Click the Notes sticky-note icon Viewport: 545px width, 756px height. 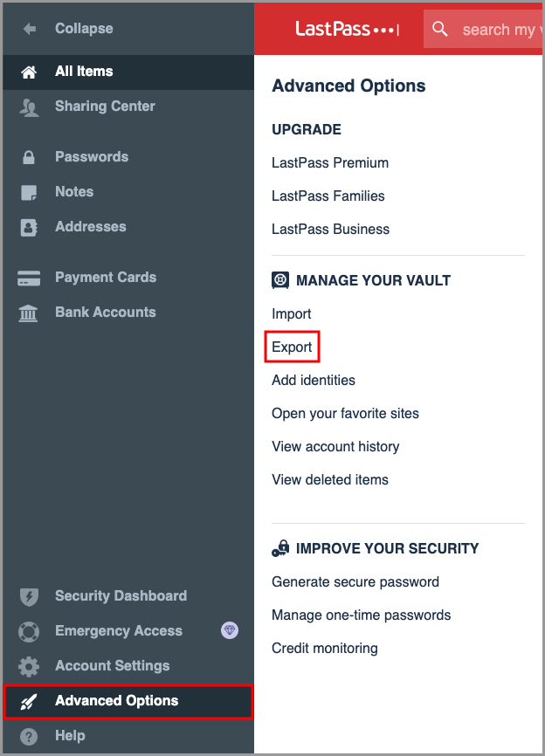point(29,193)
